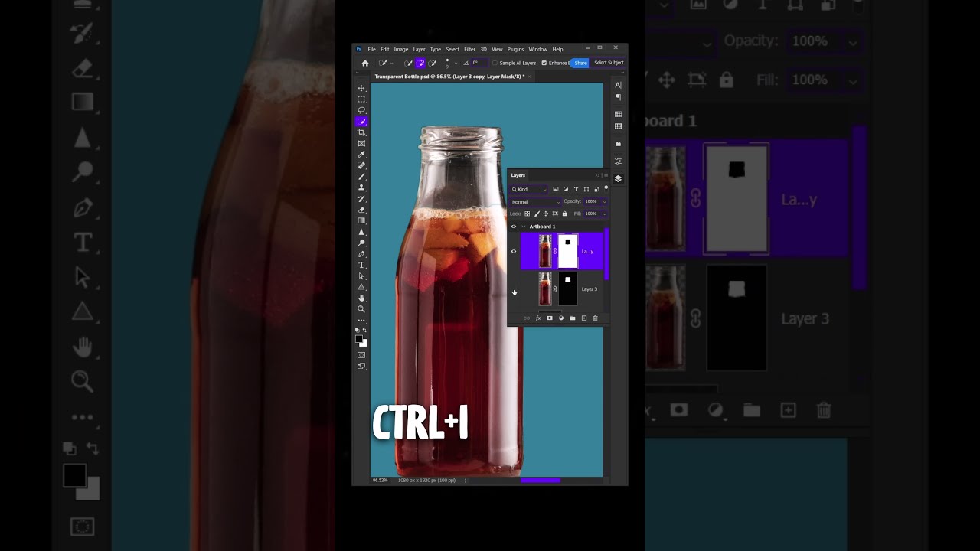Open the Fill 100% dropdown

click(604, 214)
